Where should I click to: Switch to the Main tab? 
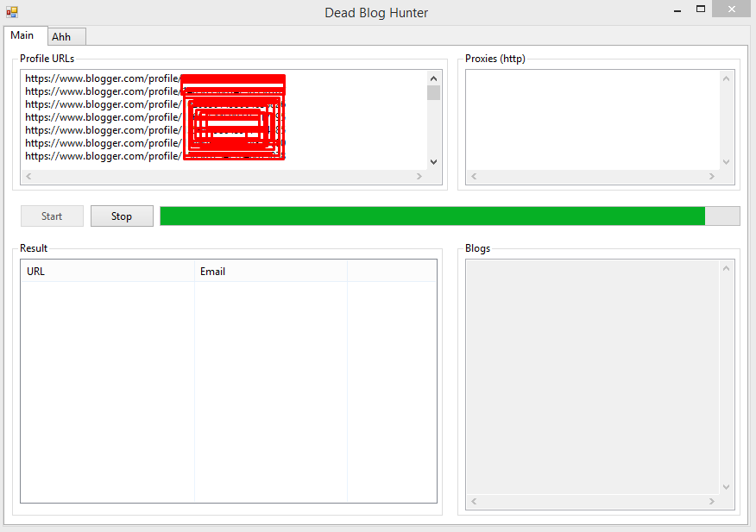click(26, 35)
